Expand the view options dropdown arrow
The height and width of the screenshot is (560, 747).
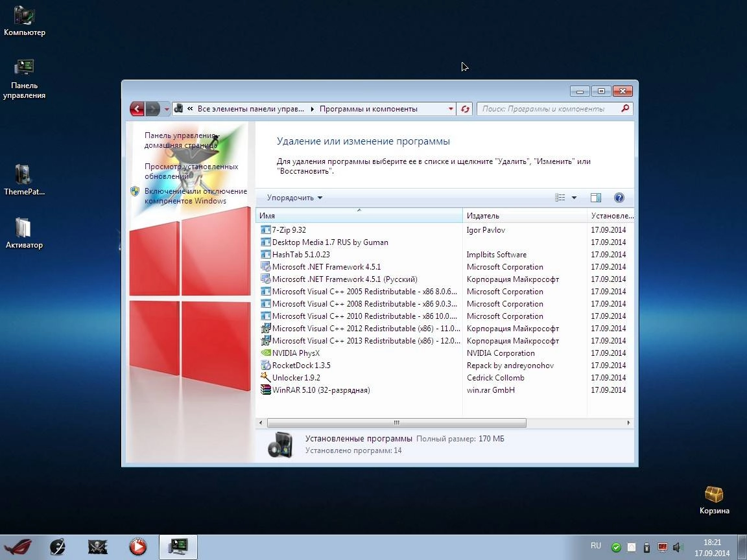pyautogui.click(x=574, y=198)
